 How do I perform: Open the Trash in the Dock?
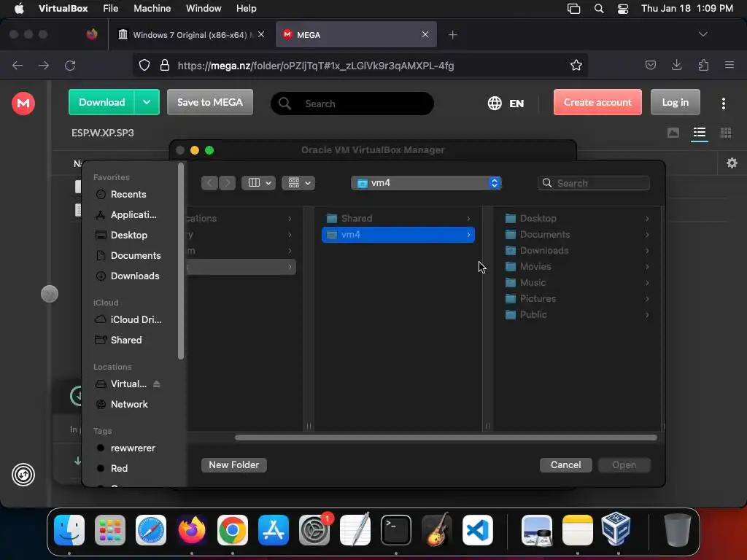[678, 530]
